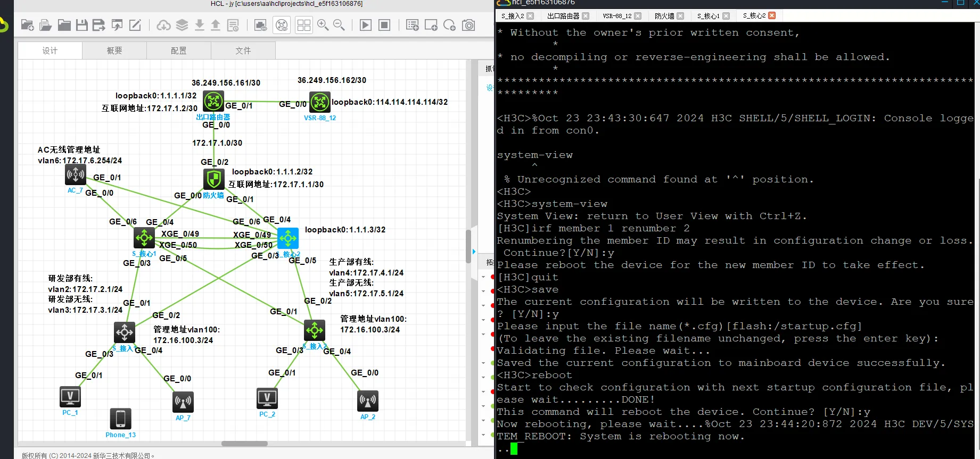Click the new project icon in toolbar

point(28,25)
